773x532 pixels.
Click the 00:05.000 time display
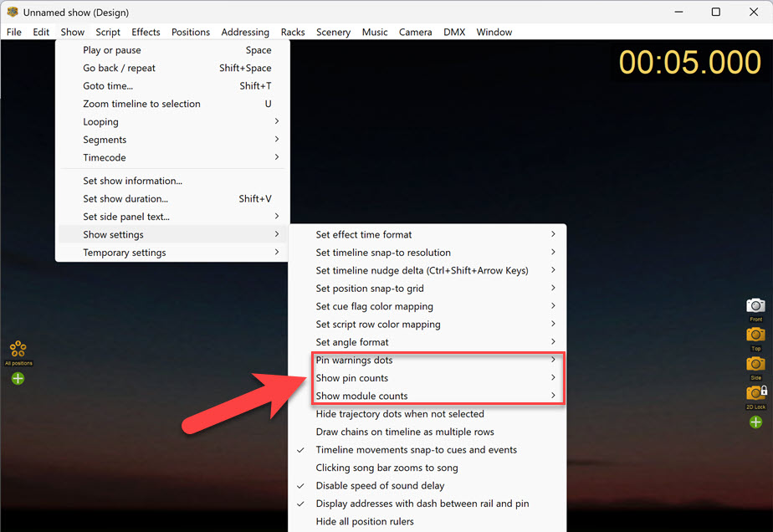[689, 63]
